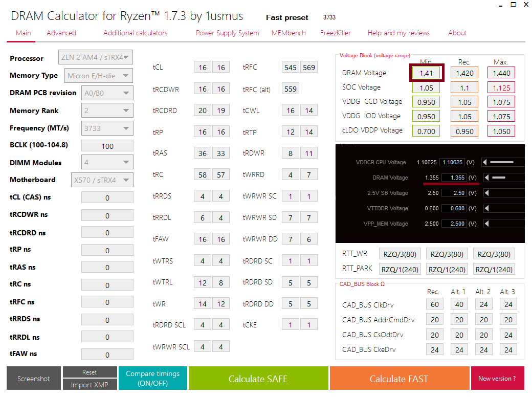Viewport: 532px width, 397px height.
Task: Expand the Motherboard dropdown
Action: (x=102, y=180)
